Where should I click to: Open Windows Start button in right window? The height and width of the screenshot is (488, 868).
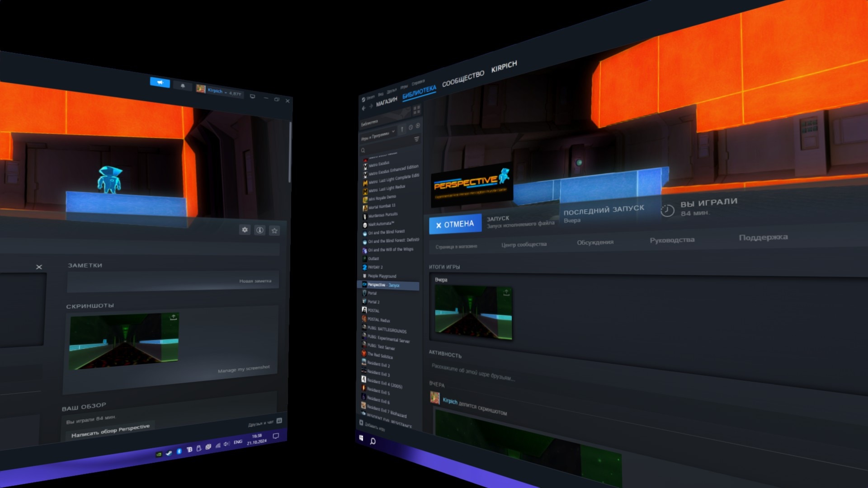[x=361, y=438]
